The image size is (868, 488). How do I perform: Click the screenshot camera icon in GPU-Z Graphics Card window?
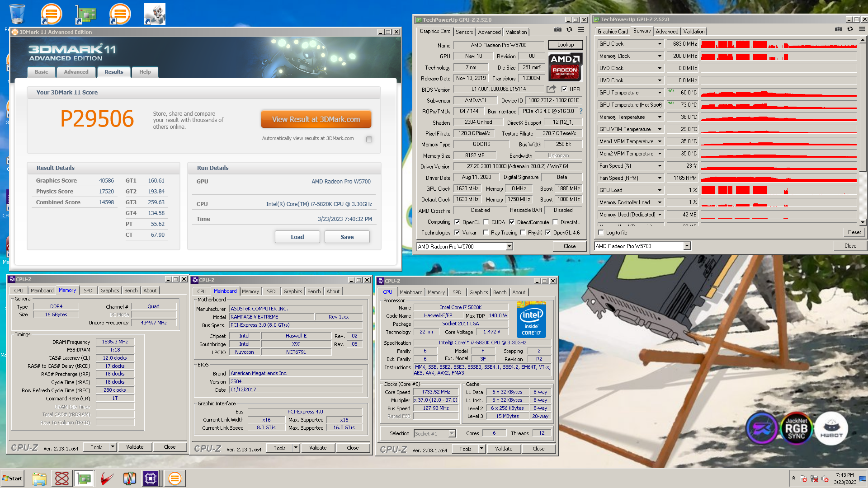point(558,29)
